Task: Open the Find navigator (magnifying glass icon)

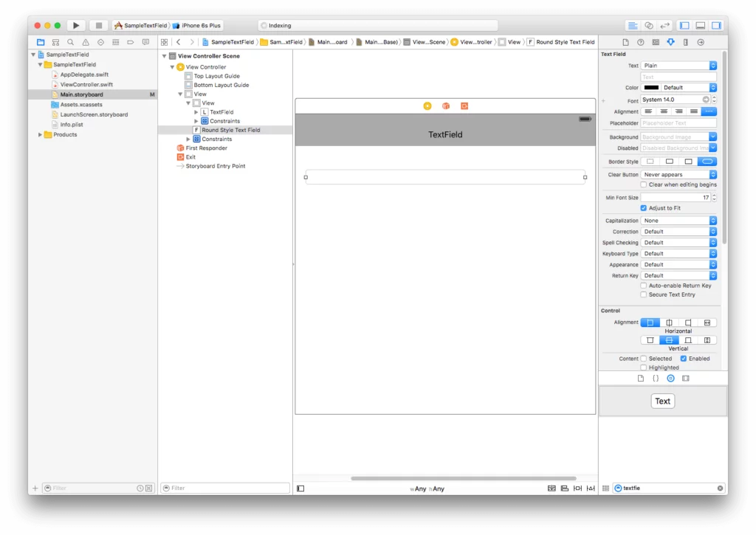Action: point(71,42)
